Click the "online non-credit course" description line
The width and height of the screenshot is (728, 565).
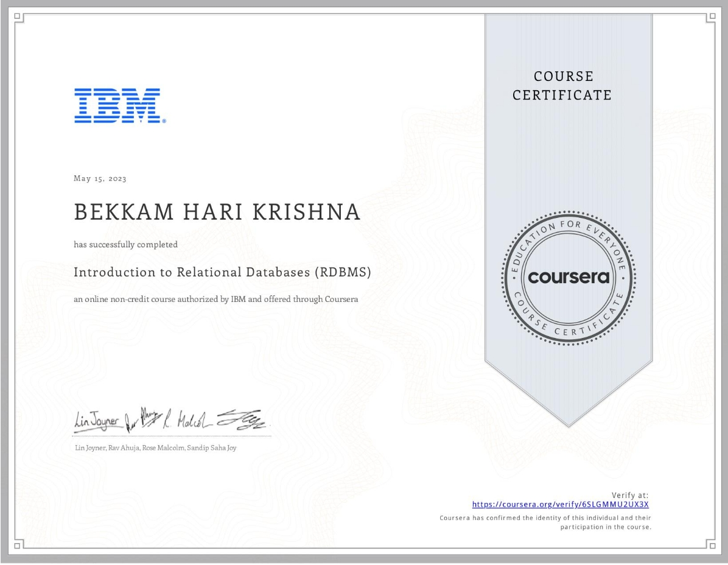pos(215,300)
